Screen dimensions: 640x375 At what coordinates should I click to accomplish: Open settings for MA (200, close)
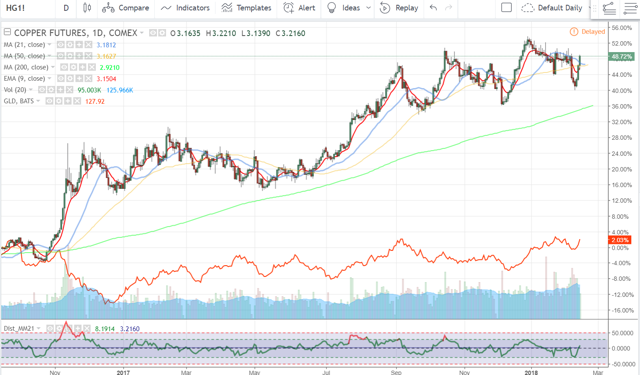coord(73,67)
